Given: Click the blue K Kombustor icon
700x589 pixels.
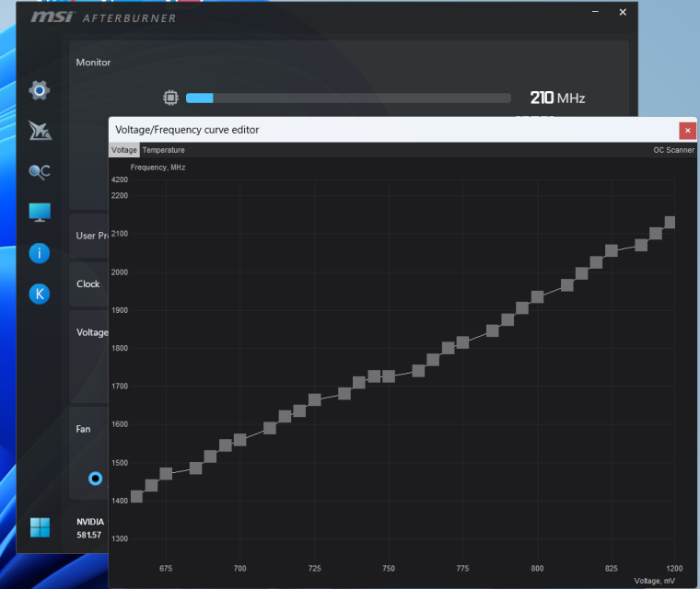Looking at the screenshot, I should coord(40,294).
